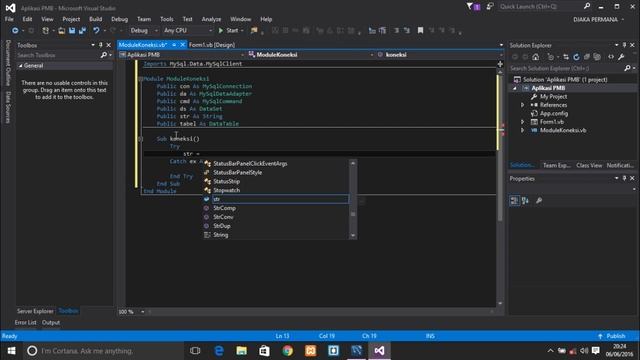Image resolution: width=640 pixels, height=360 pixels.
Task: Open Google Chrome from the taskbar
Action: pyautogui.click(x=287, y=351)
